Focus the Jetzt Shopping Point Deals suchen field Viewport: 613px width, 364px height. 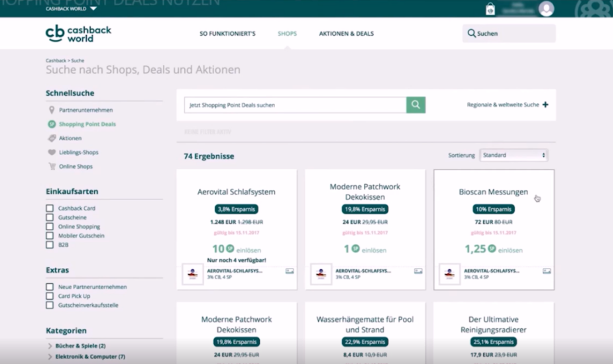[295, 105]
